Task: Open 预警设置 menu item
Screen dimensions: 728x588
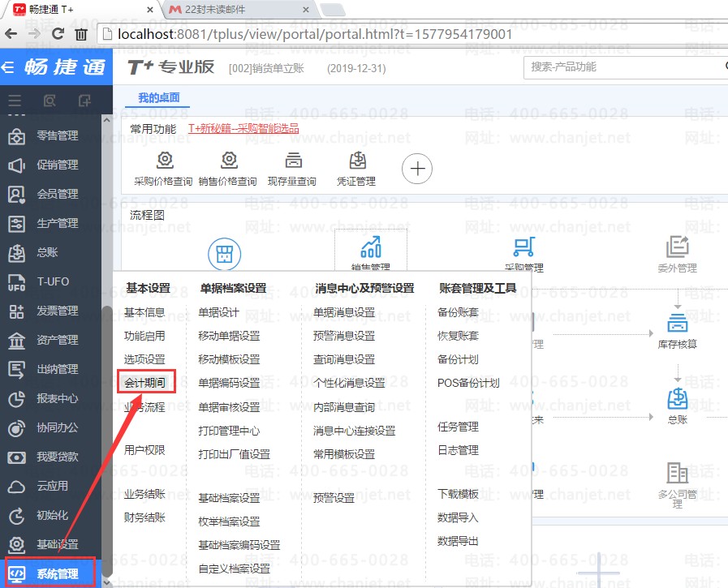Action: point(334,498)
